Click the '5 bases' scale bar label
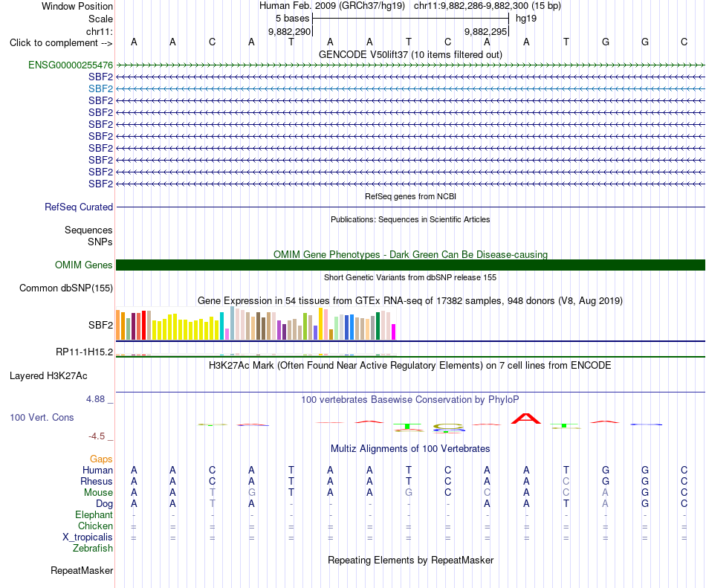Screen dimensions: 706x588 [293, 19]
